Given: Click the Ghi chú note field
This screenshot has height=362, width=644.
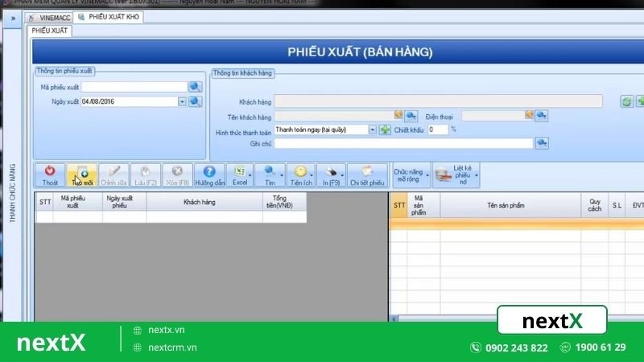Looking at the screenshot, I should click(403, 143).
